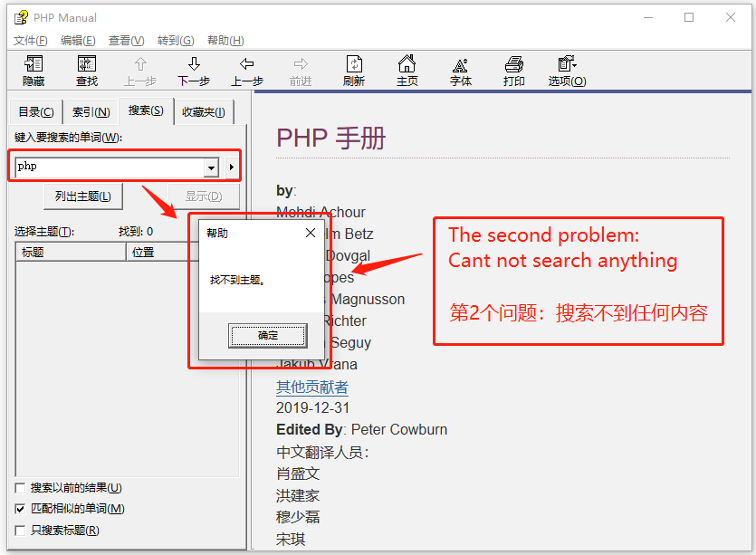Click the date text 2019-12-31
The height and width of the screenshot is (555, 756).
312,408
